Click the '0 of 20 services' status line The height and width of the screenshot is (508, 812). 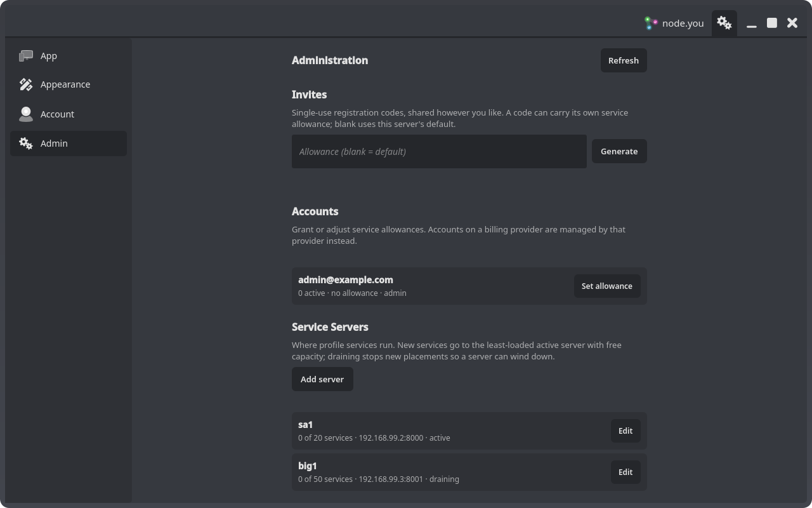[x=374, y=438]
